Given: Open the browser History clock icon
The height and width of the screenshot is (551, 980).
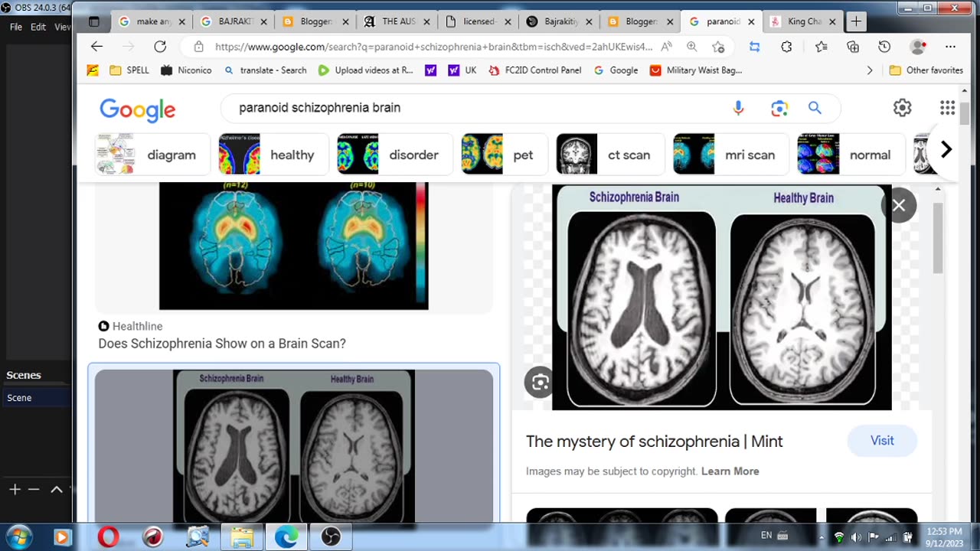Looking at the screenshot, I should click(x=884, y=47).
